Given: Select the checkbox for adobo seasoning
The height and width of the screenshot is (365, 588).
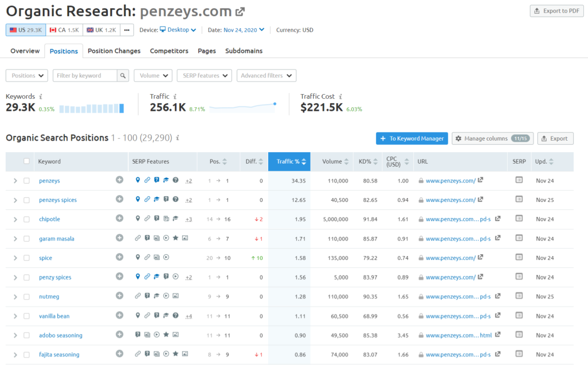Looking at the screenshot, I should point(26,335).
